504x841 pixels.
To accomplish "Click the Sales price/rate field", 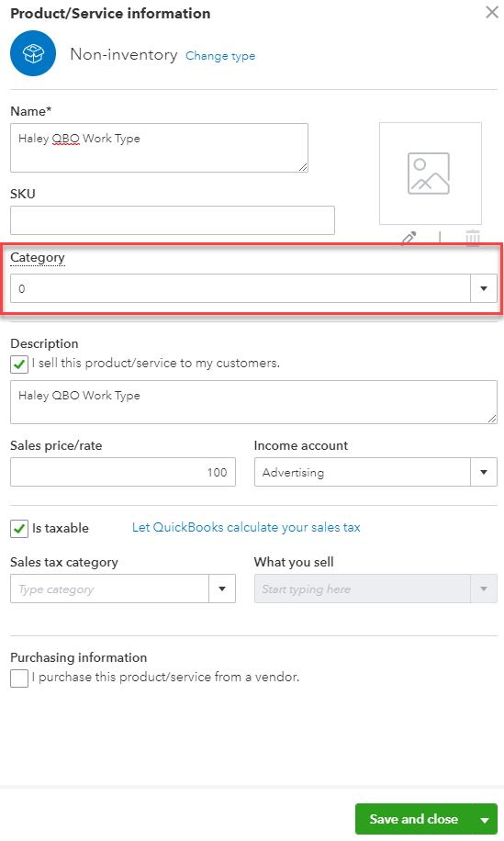I will point(123,472).
